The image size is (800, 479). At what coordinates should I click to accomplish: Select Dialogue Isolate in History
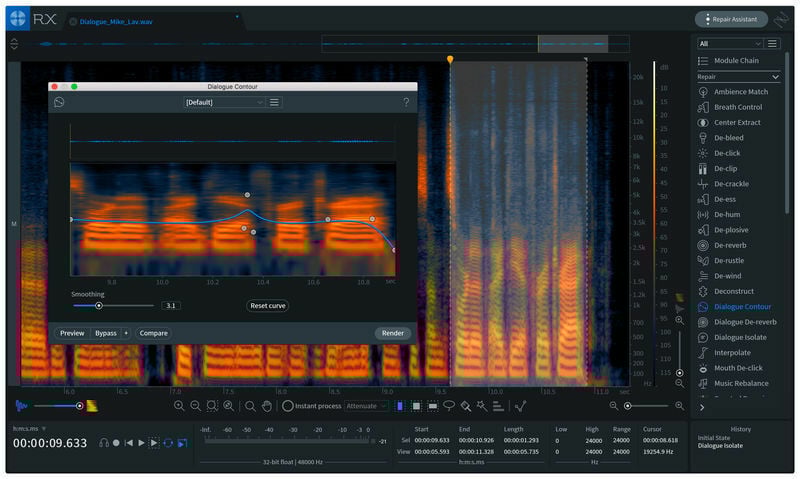(720, 446)
